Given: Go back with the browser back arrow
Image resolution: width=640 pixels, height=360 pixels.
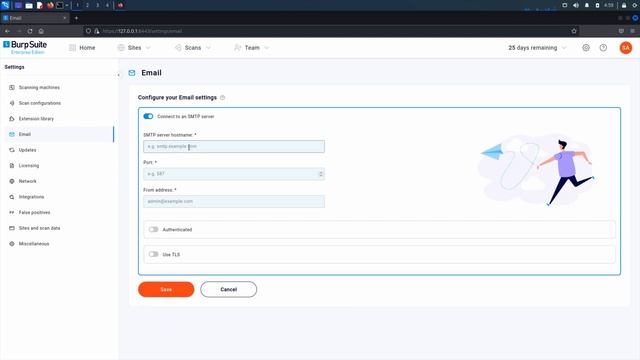Looking at the screenshot, I should click(7, 31).
